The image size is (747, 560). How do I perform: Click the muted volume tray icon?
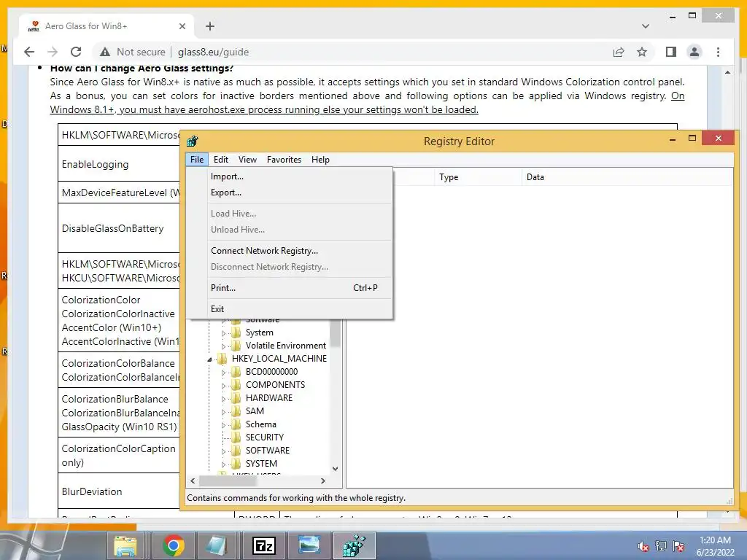(x=643, y=546)
